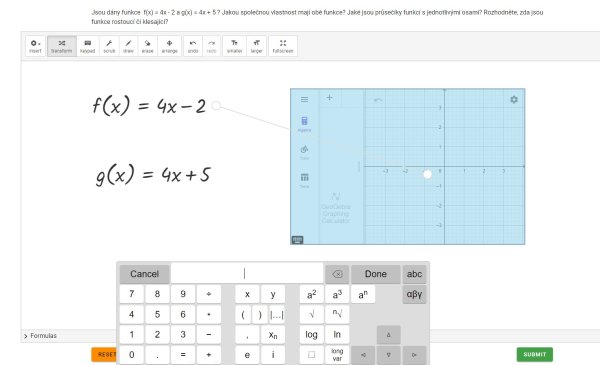Click the Done button on keypad

pyautogui.click(x=375, y=274)
